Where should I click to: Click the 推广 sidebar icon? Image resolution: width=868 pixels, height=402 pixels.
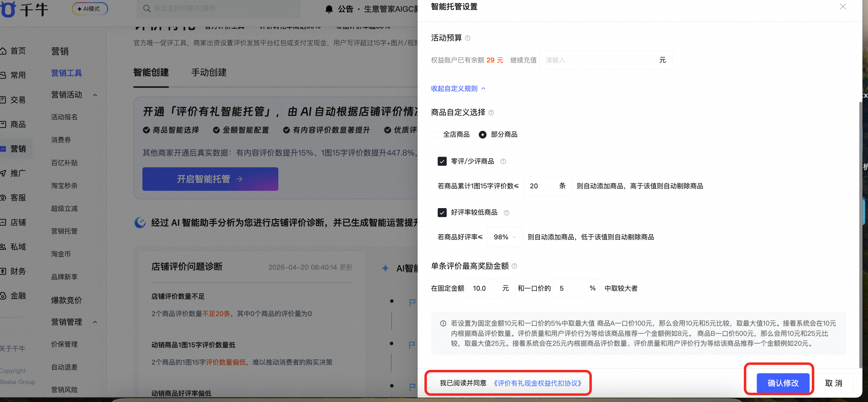tap(3, 173)
